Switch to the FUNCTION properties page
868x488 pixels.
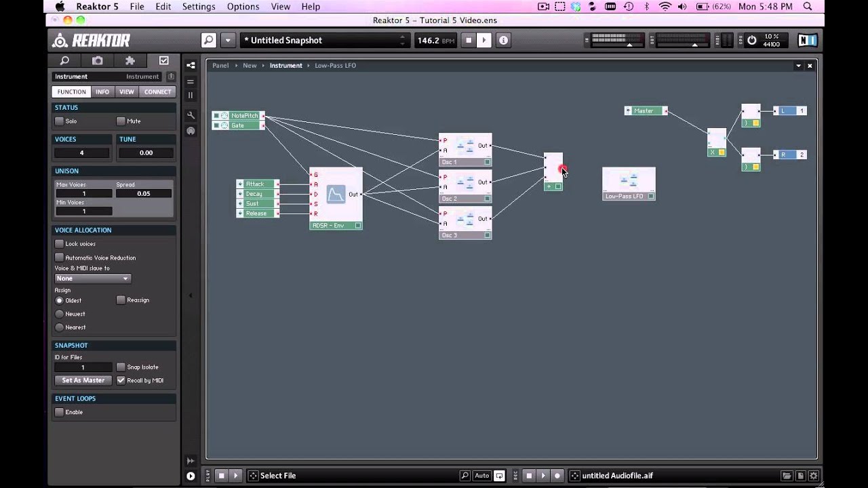point(71,91)
